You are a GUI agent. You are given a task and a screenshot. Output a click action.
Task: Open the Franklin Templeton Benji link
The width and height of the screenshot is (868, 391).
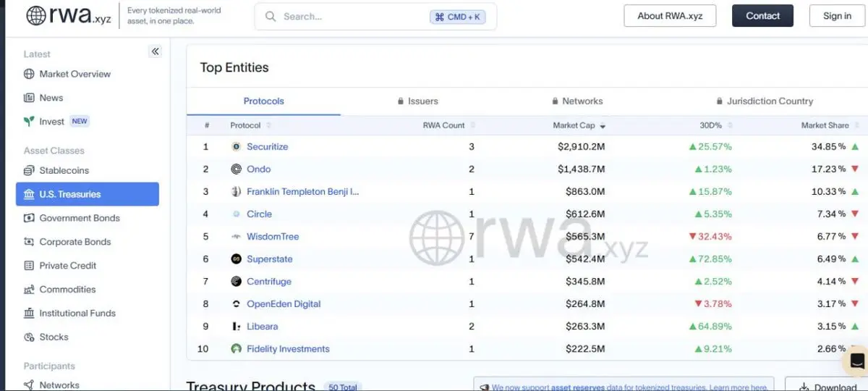tap(303, 192)
